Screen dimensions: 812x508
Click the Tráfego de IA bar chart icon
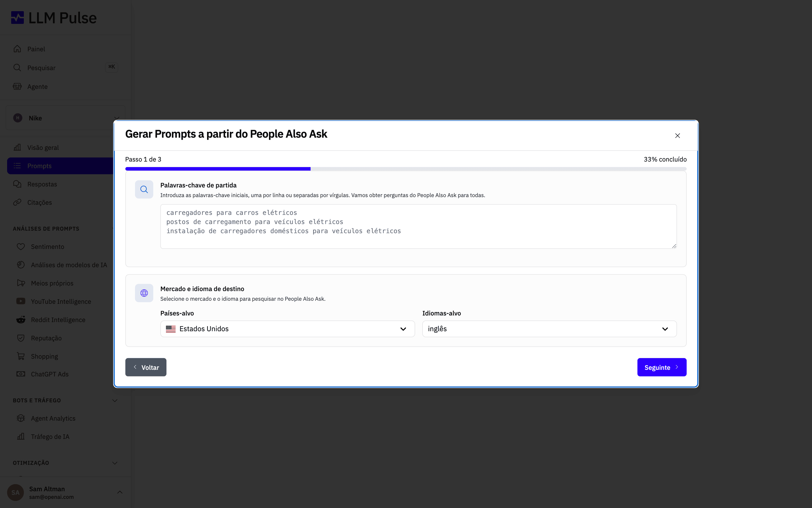click(21, 436)
